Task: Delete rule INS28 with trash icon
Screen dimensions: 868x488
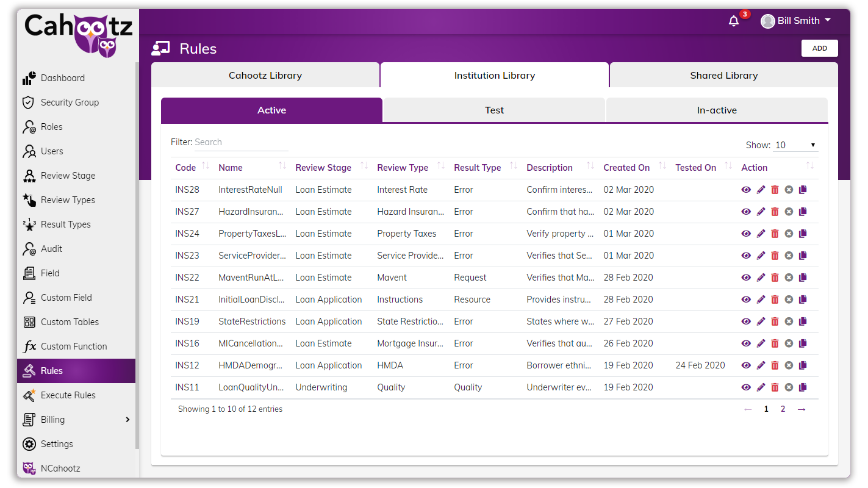Action: coord(775,190)
